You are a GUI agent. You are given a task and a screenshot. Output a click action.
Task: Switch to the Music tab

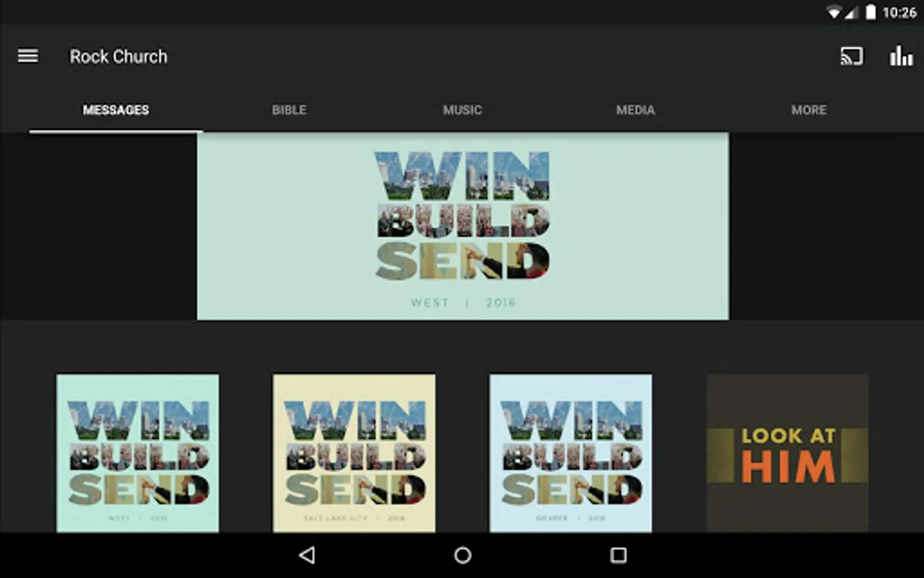tap(462, 110)
